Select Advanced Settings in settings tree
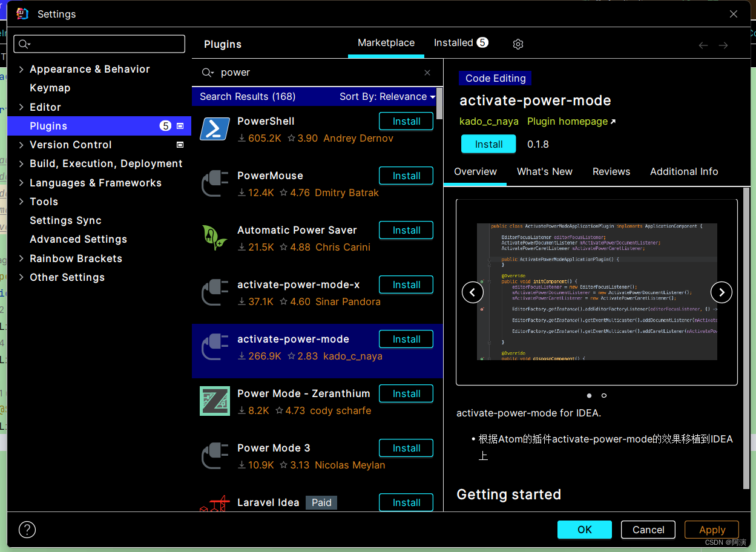Viewport: 756px width, 552px height. 78,239
